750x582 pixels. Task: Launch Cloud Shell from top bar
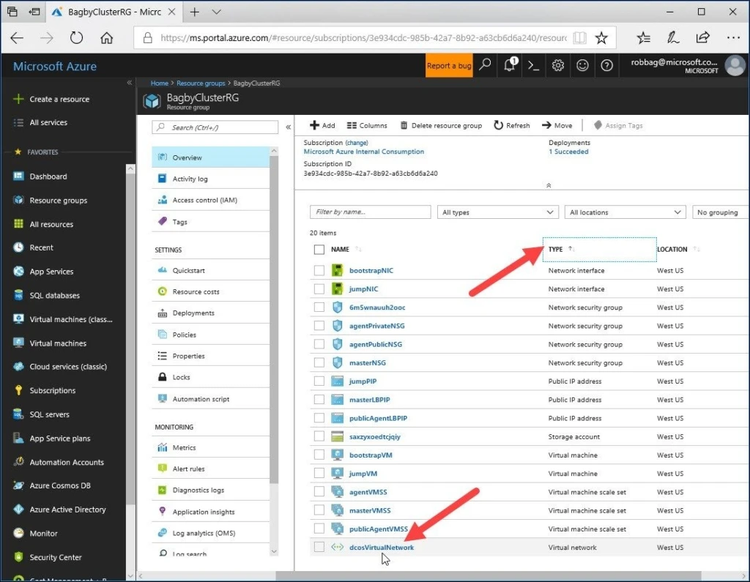534,65
